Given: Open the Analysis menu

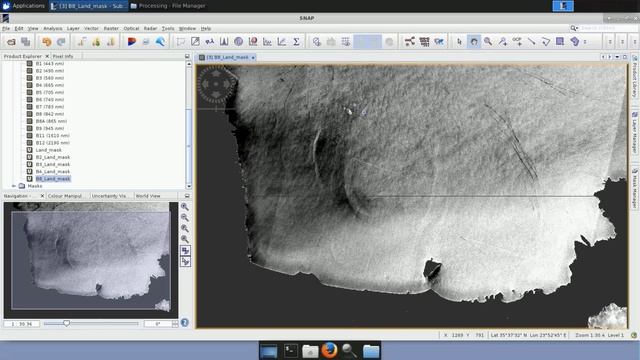Looking at the screenshot, I should pyautogui.click(x=53, y=29).
